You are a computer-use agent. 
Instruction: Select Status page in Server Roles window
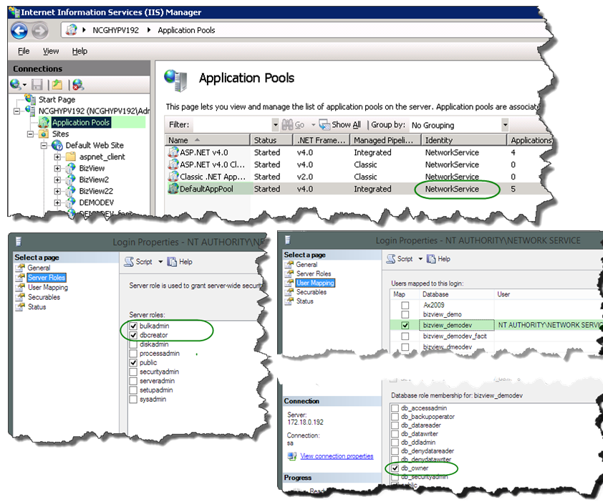click(37, 307)
